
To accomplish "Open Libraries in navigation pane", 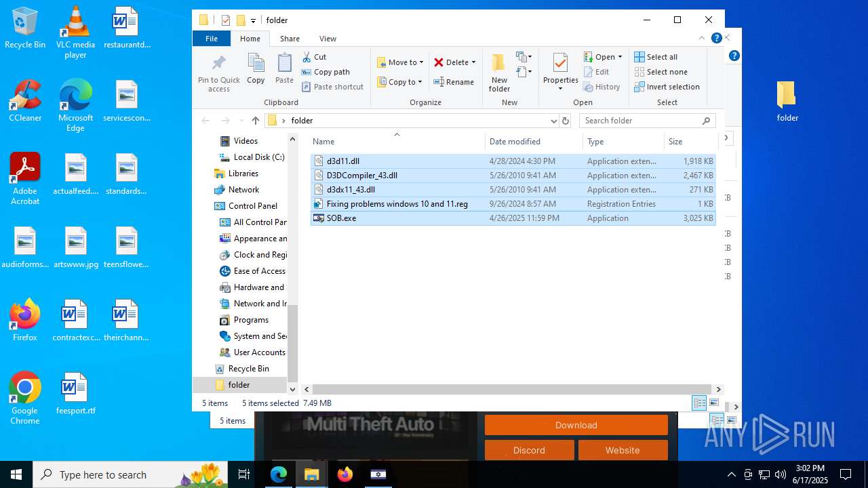I will pyautogui.click(x=237, y=174).
